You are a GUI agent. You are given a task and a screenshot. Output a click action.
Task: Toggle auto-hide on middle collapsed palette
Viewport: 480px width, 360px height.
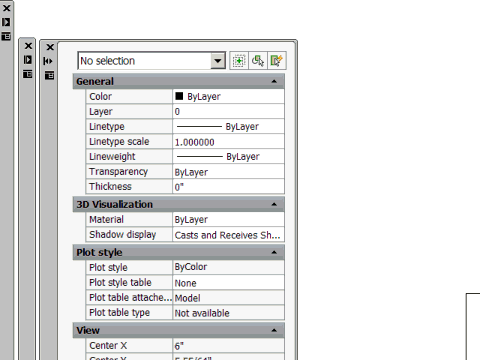click(x=28, y=60)
